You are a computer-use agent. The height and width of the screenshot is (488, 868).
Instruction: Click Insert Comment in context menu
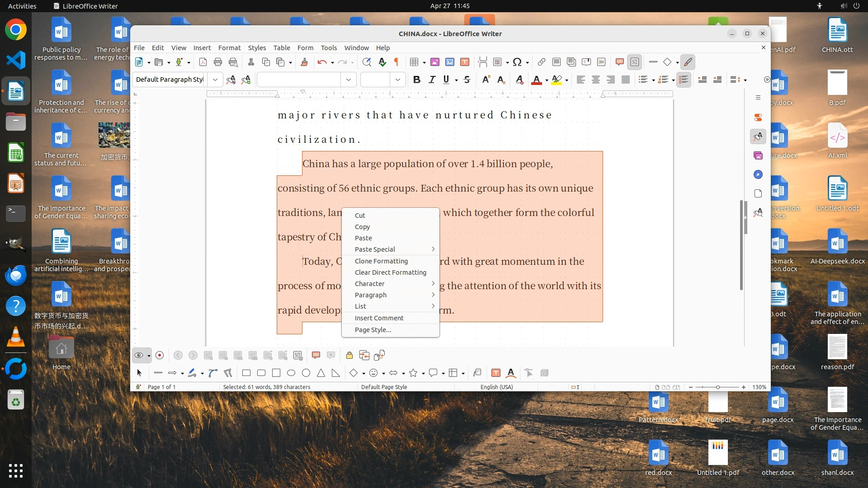[x=379, y=318]
